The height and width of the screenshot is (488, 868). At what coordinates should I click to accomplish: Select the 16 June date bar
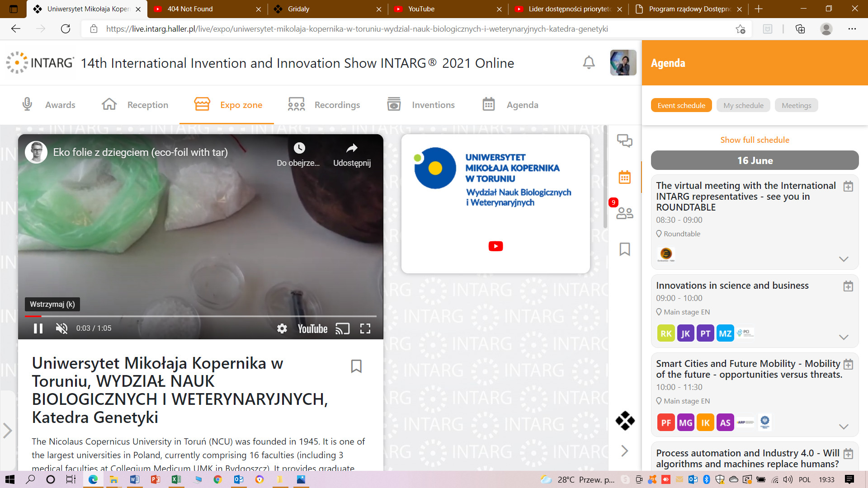point(755,160)
